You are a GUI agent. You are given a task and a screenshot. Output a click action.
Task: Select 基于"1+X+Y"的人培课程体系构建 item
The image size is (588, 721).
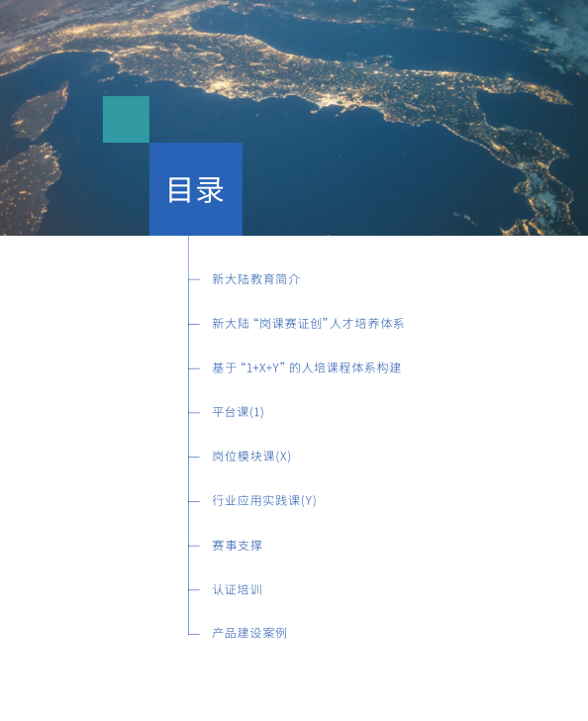pos(307,367)
